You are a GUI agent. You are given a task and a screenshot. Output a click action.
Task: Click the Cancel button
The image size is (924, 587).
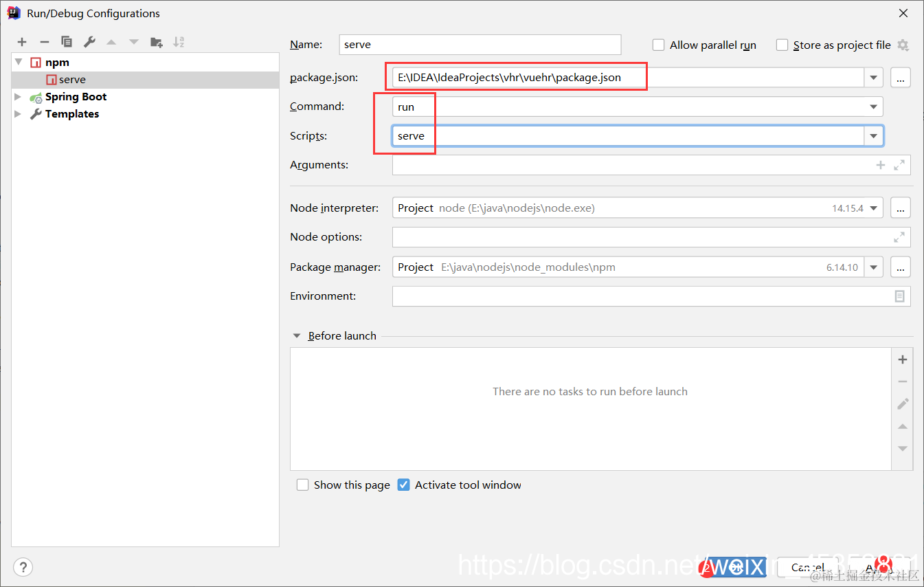808,568
